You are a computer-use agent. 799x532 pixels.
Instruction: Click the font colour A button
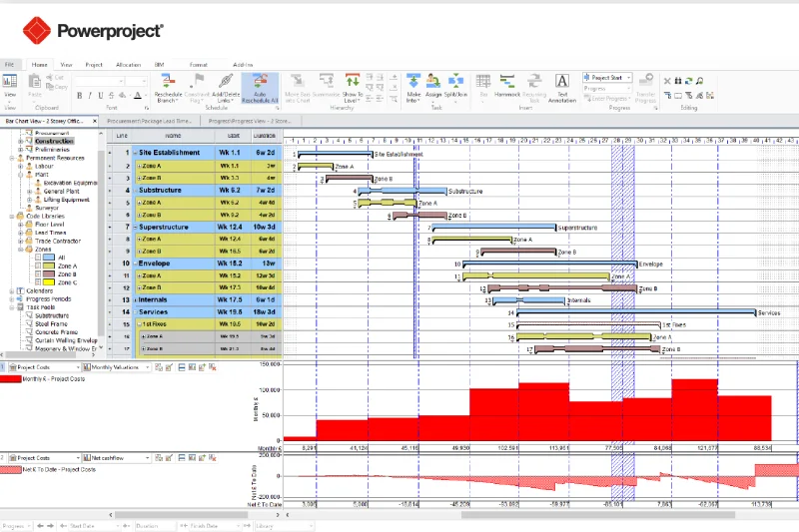pyautogui.click(x=137, y=95)
